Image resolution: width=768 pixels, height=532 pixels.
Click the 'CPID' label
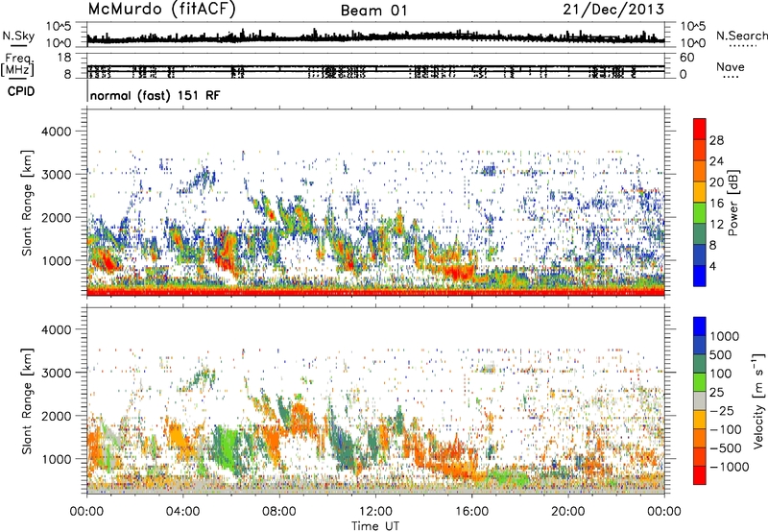21,91
